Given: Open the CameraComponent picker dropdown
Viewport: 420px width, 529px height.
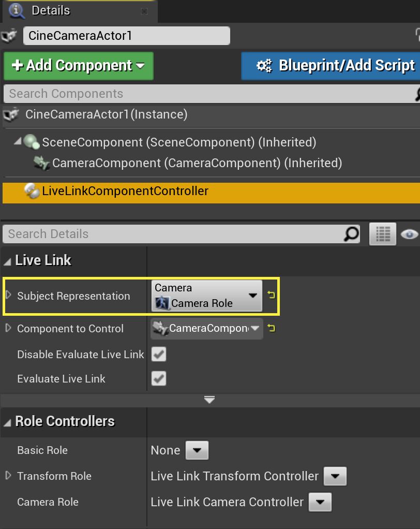Looking at the screenshot, I should (206, 328).
